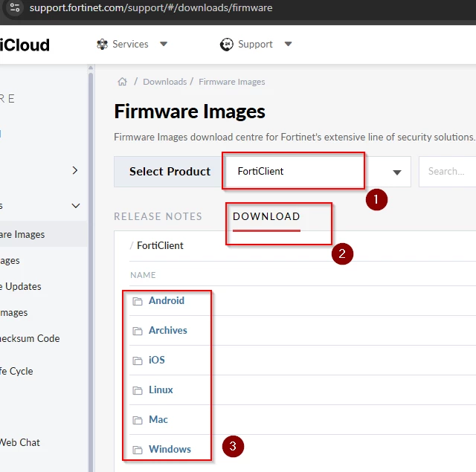This screenshot has height=472, width=476.
Task: Expand the Support dropdown arrow
Action: (288, 45)
